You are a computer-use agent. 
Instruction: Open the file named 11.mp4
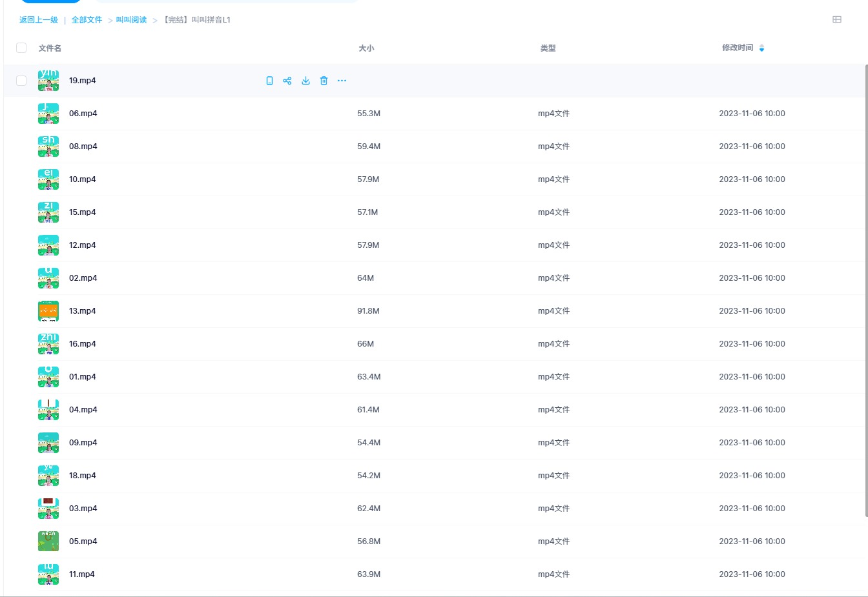81,574
